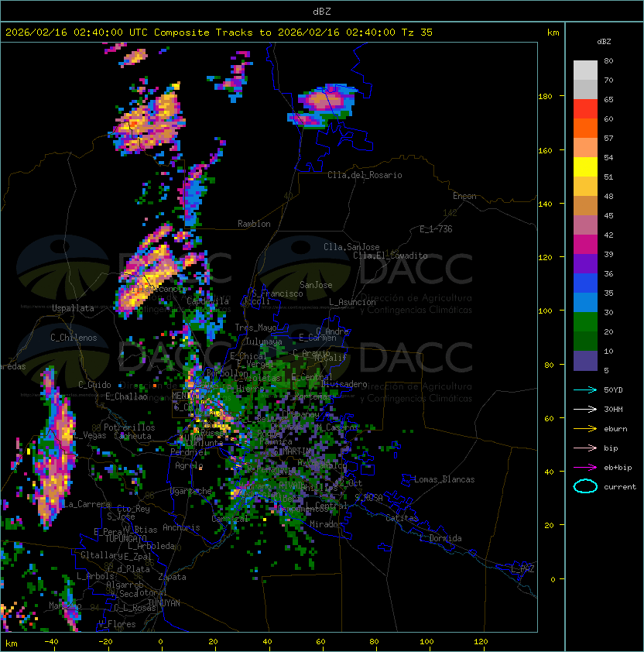The image size is (644, 652).
Task: Click the 'Ramblon' map label
Action: tap(254, 224)
